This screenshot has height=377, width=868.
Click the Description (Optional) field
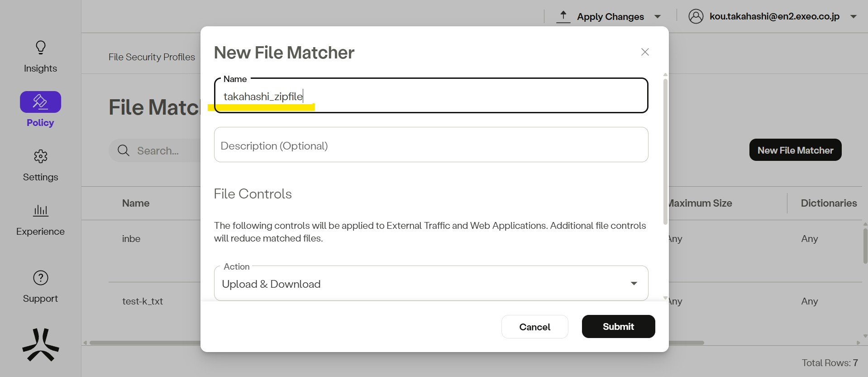point(431,145)
